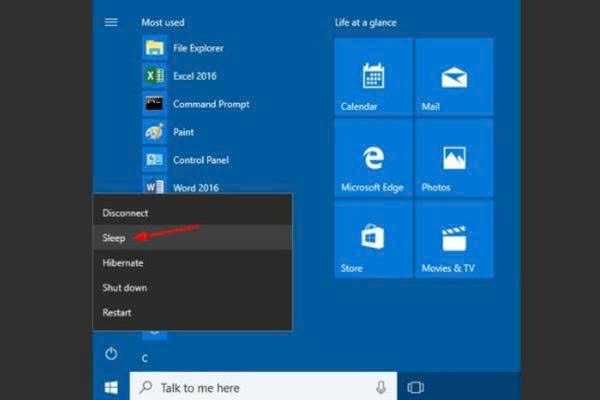Open the Store tile

click(373, 238)
